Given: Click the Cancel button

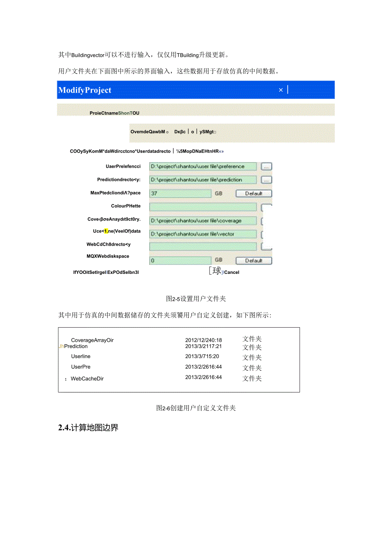Looking at the screenshot, I should 232,272.
